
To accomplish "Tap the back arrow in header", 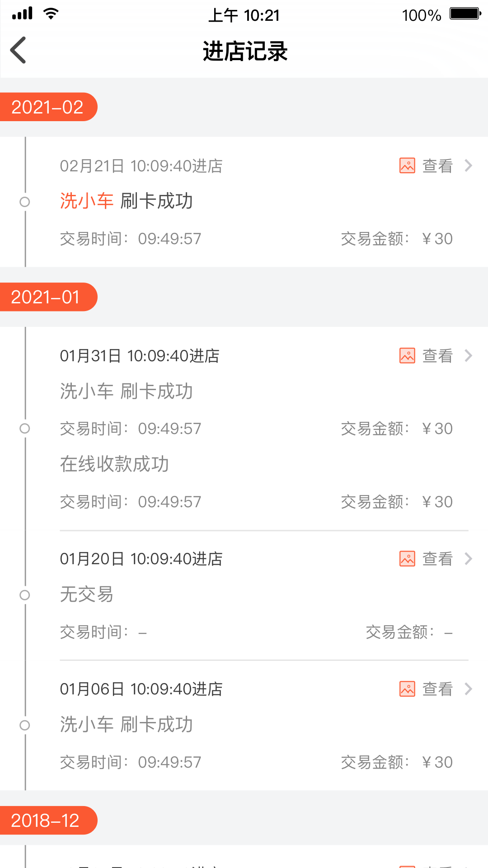I will [19, 50].
